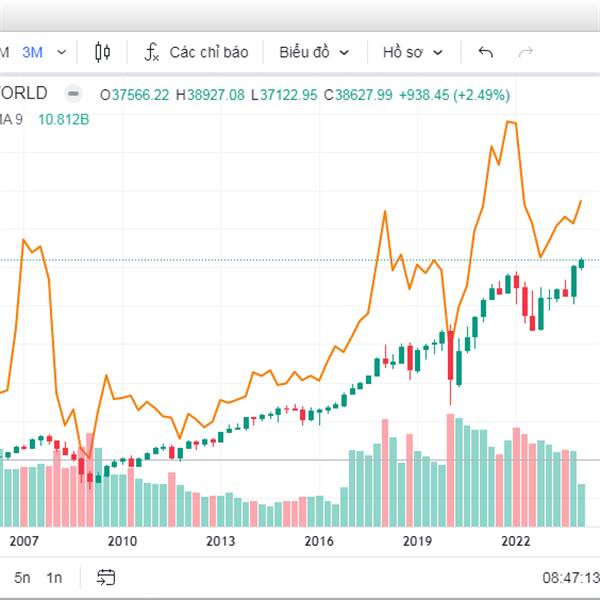Click the 2022 label on time axis

tap(516, 541)
